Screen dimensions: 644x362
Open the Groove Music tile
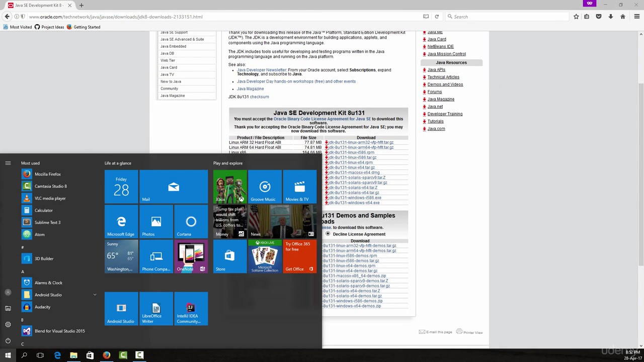tap(265, 187)
